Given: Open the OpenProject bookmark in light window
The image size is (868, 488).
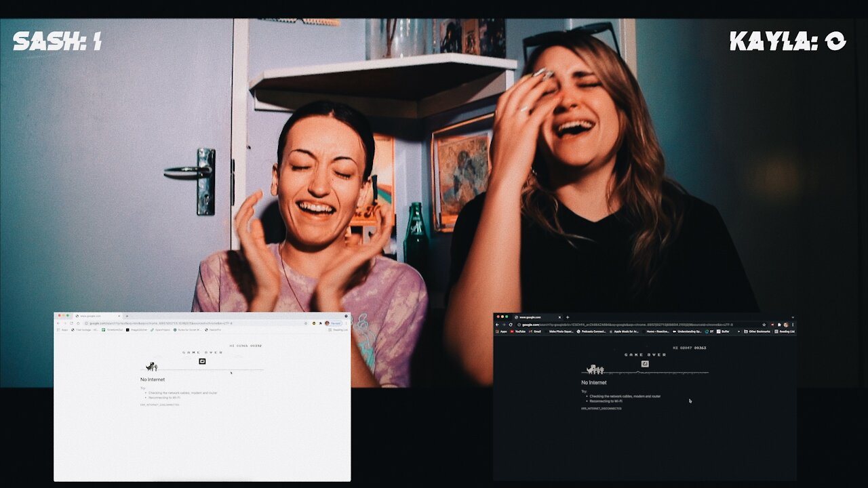Looking at the screenshot, I should (x=161, y=330).
